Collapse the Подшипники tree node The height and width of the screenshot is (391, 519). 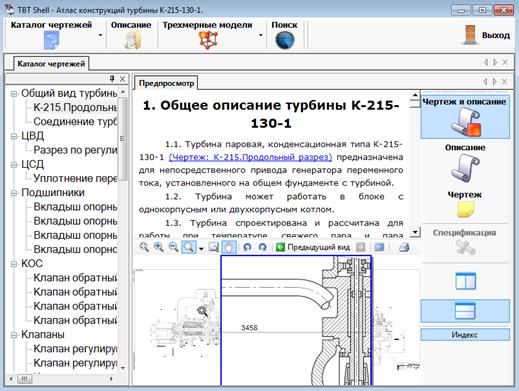(x=14, y=193)
